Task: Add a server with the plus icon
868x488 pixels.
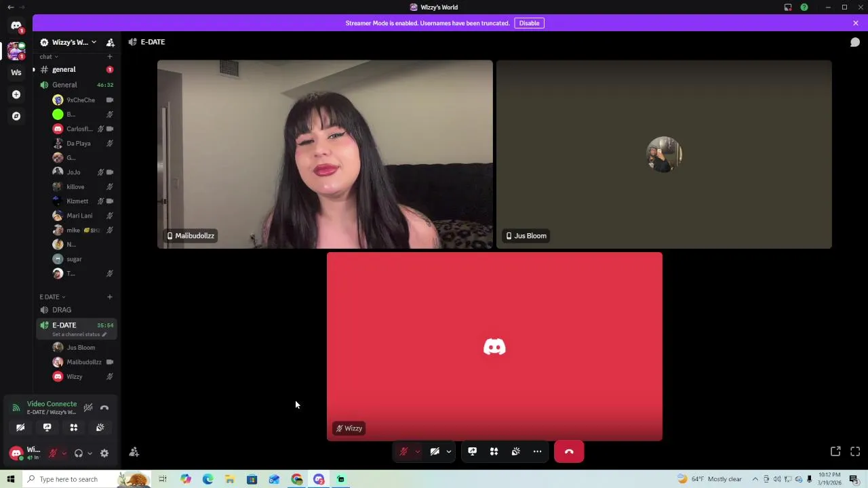Action: 16,94
